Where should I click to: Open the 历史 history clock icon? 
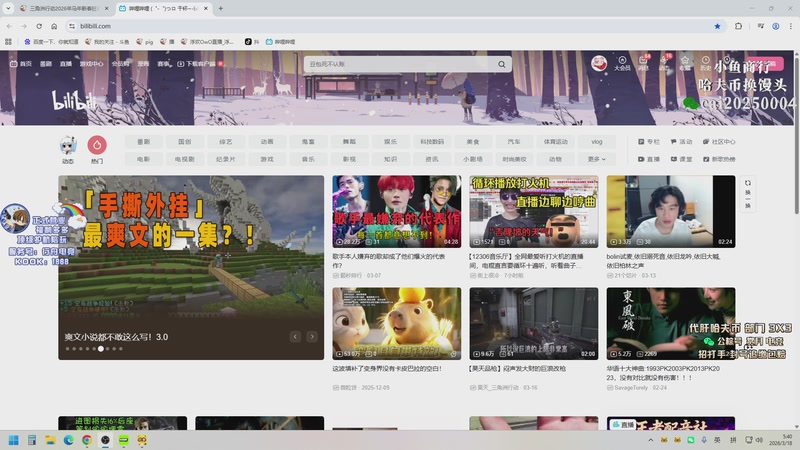coord(706,63)
